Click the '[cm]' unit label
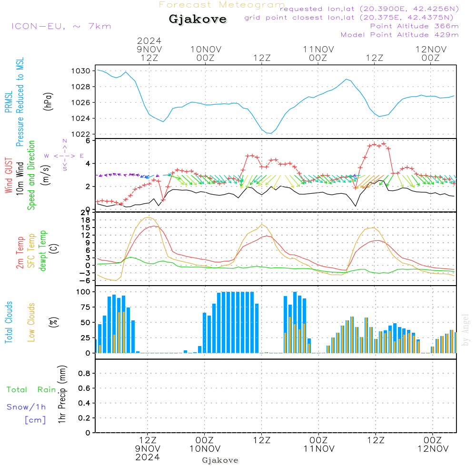The width and height of the screenshot is (476, 476). point(35,420)
